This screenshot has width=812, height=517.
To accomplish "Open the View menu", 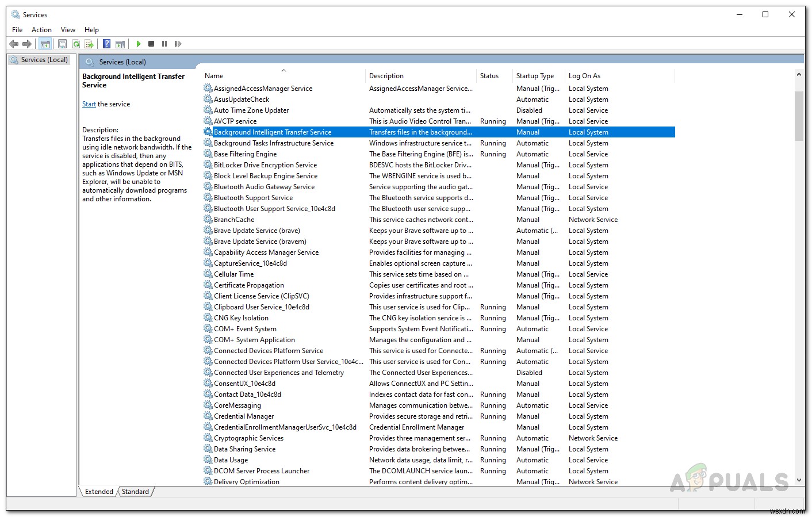I will point(68,29).
